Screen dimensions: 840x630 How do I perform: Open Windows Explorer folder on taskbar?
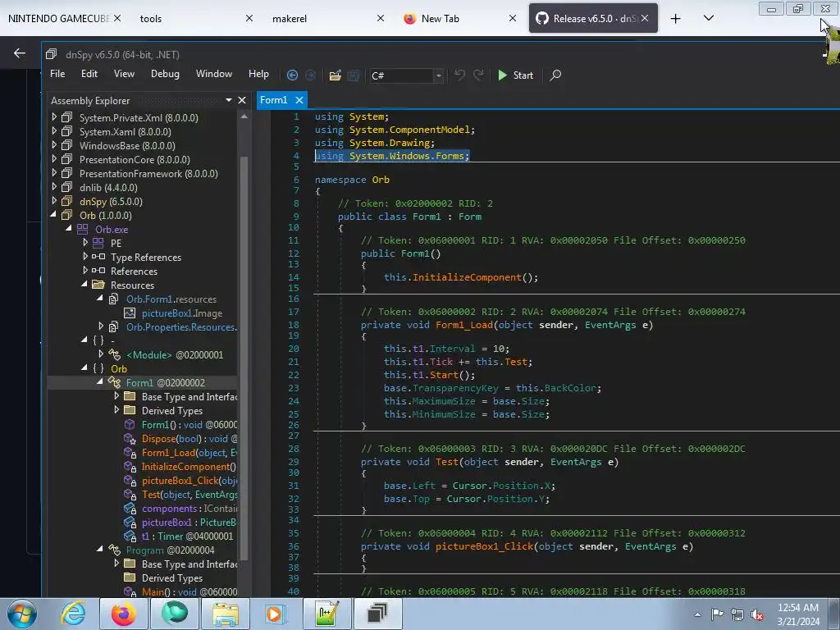pos(225,614)
